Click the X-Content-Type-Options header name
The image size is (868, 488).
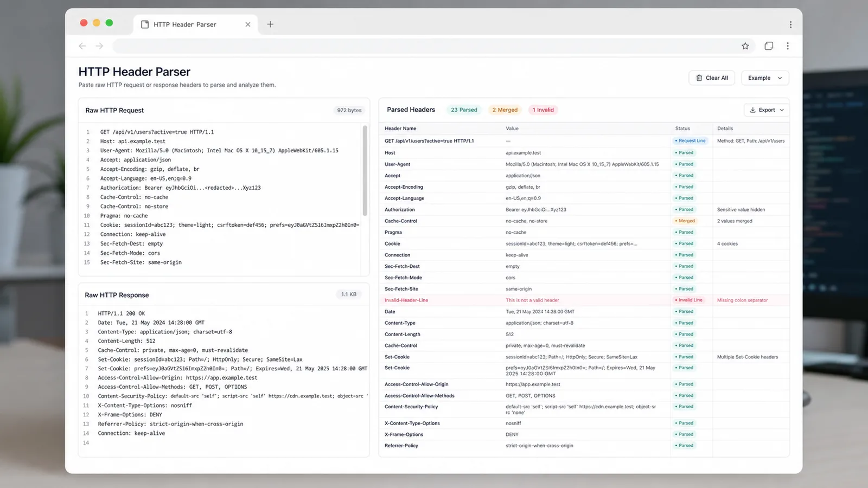pyautogui.click(x=412, y=423)
